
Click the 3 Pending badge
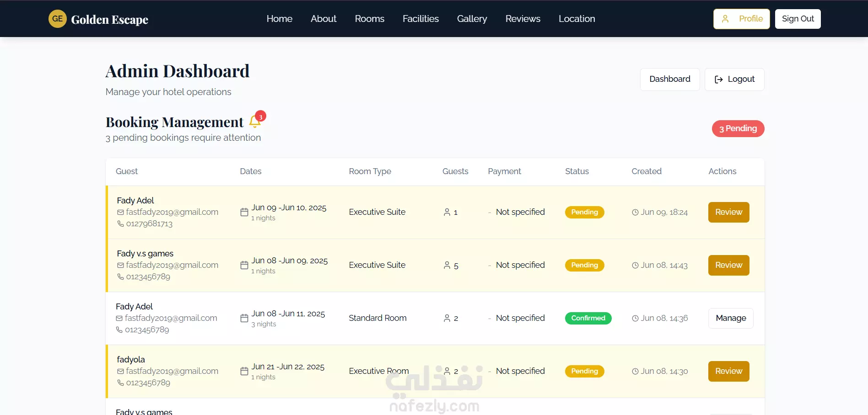coord(738,128)
